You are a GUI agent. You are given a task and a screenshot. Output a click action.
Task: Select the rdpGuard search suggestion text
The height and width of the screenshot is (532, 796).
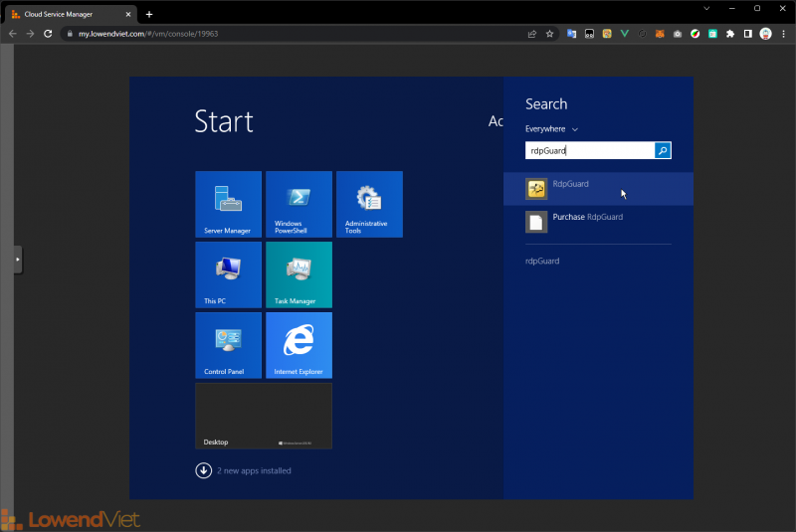(x=542, y=261)
